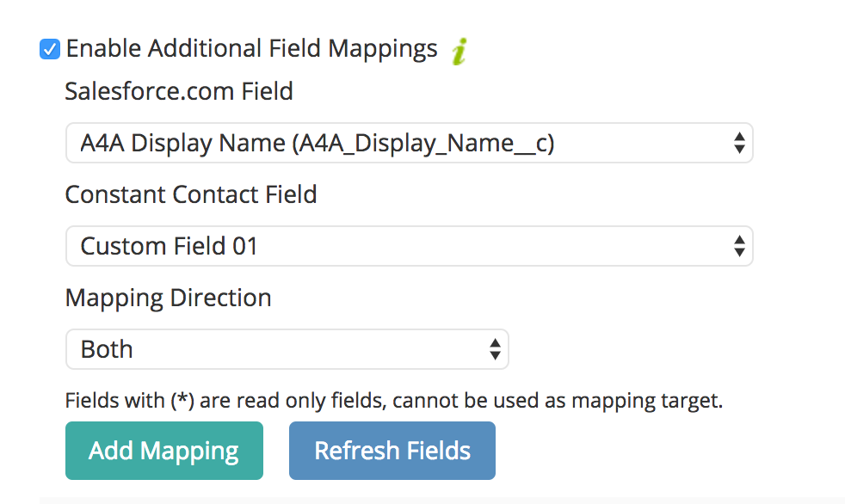Click the read only fields note text

click(x=394, y=401)
